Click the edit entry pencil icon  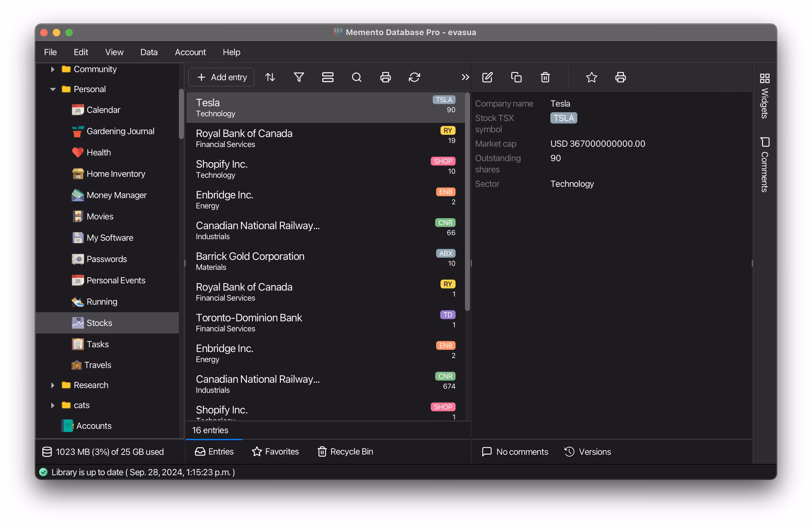[x=487, y=77]
